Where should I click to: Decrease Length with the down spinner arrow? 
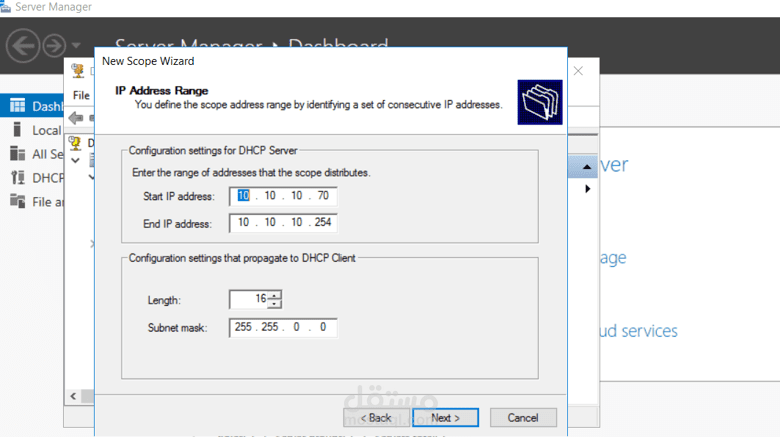tap(275, 304)
